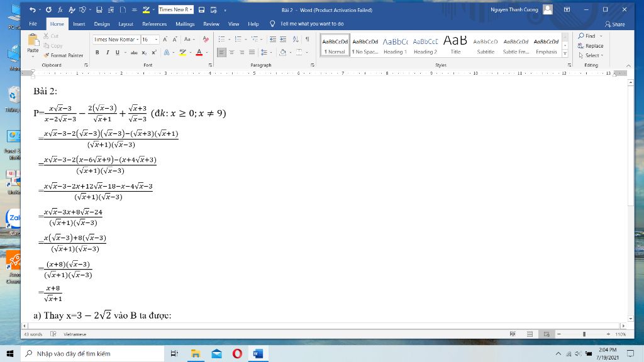644x362 pixels.
Task: Open the font size dropdown
Action: point(156,40)
